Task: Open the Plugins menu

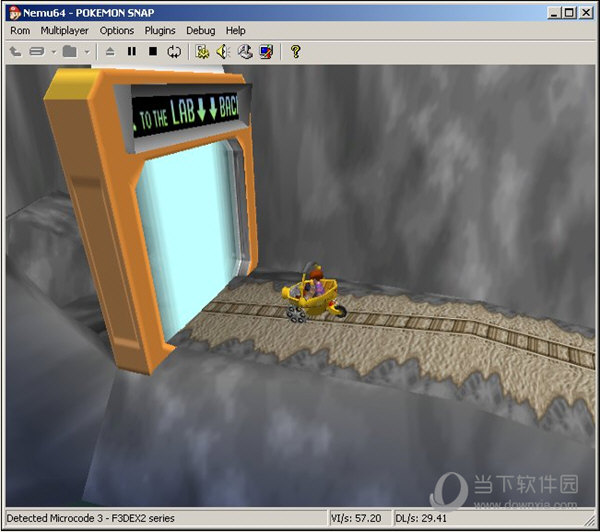Action: (x=160, y=31)
